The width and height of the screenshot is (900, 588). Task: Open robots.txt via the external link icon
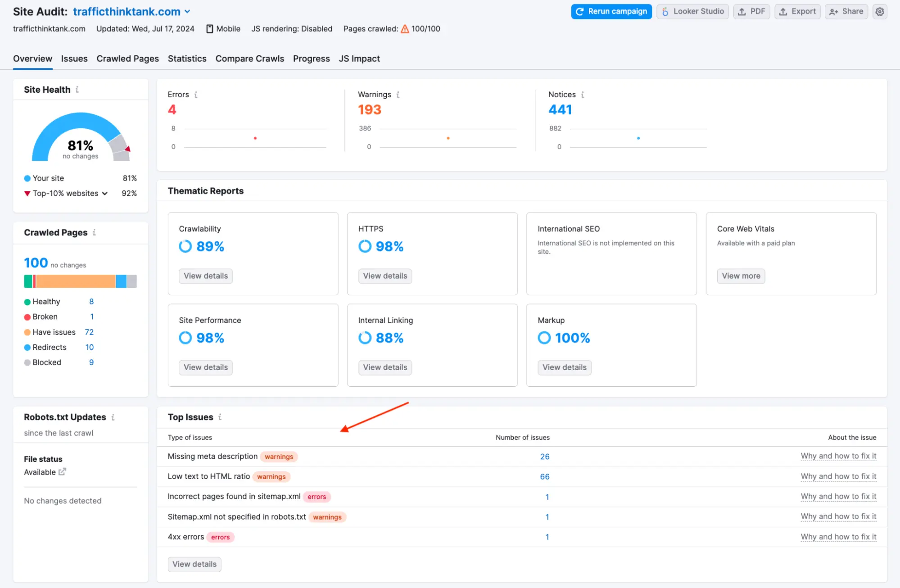pyautogui.click(x=63, y=472)
